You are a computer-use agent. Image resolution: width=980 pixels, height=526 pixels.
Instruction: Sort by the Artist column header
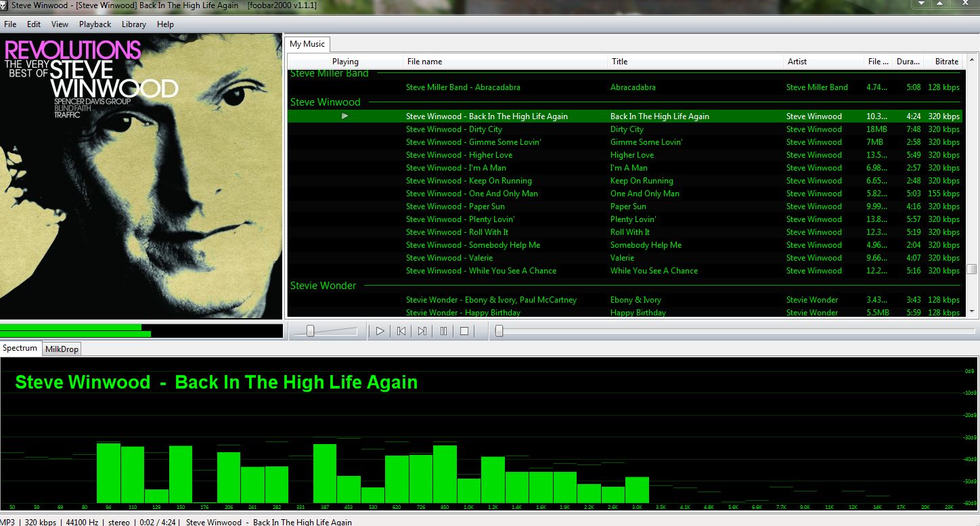point(824,62)
